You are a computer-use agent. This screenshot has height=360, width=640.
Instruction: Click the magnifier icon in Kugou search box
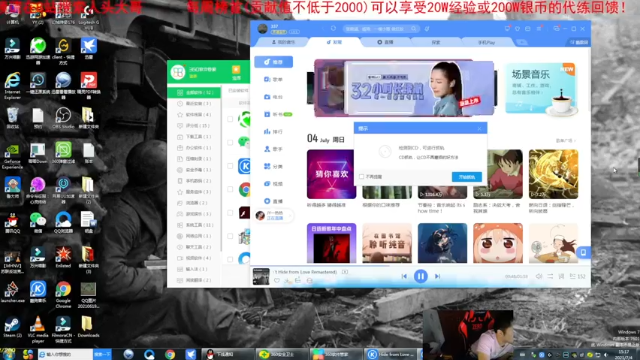pos(413,29)
